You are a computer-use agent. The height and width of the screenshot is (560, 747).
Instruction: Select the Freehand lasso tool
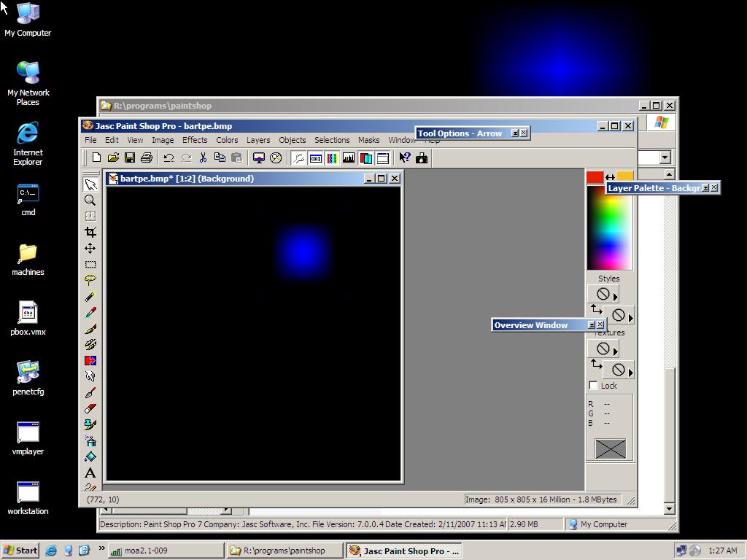(90, 281)
